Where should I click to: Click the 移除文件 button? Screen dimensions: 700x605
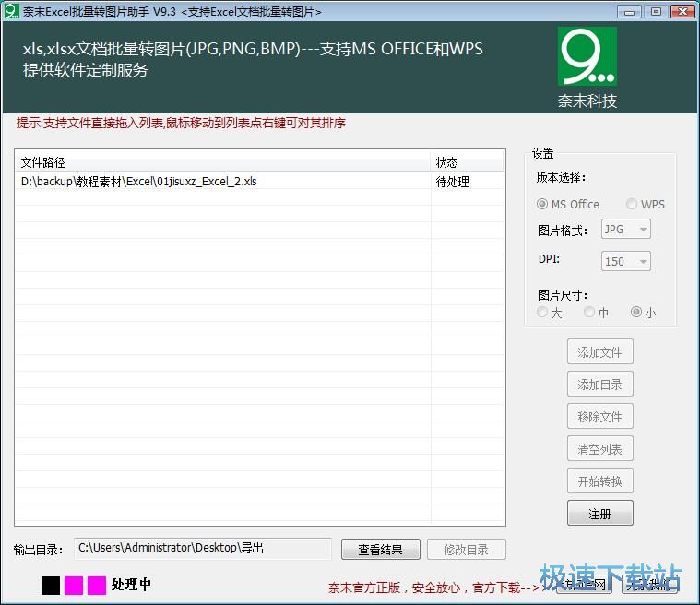pyautogui.click(x=599, y=416)
